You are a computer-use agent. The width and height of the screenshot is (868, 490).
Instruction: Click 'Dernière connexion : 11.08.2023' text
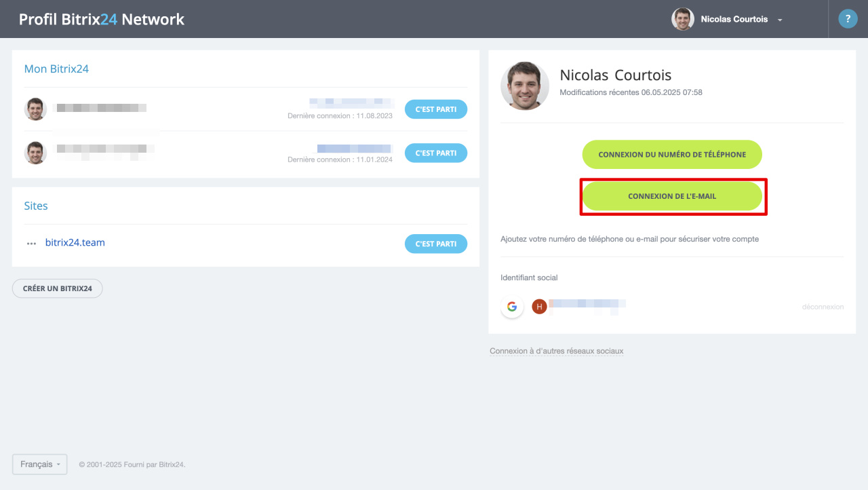coord(340,116)
